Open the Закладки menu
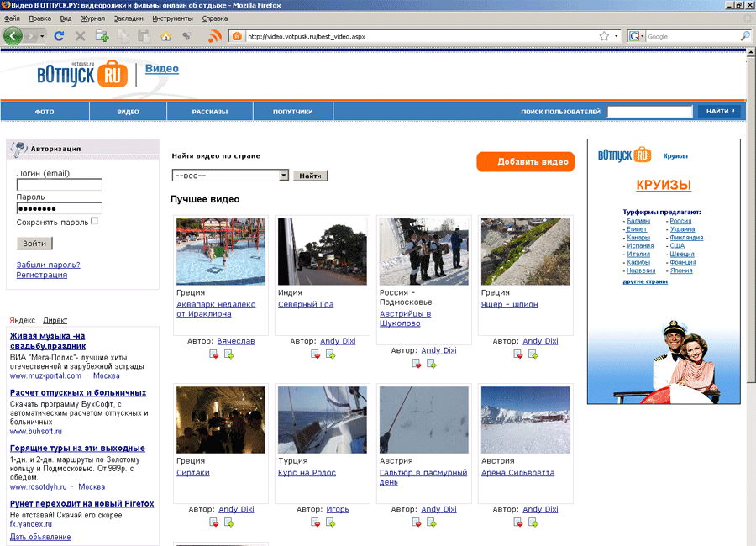 (129, 18)
